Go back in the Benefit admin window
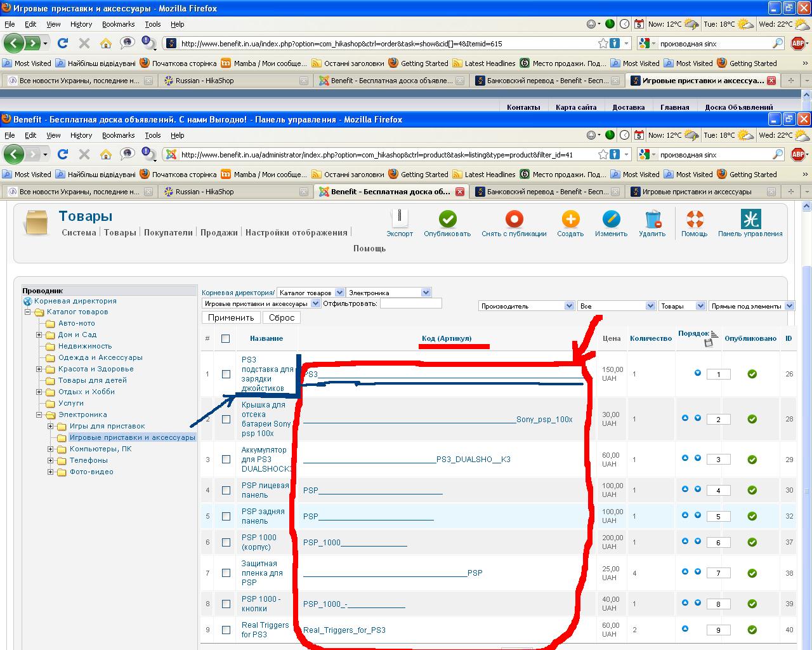The width and height of the screenshot is (812, 650). point(14,154)
